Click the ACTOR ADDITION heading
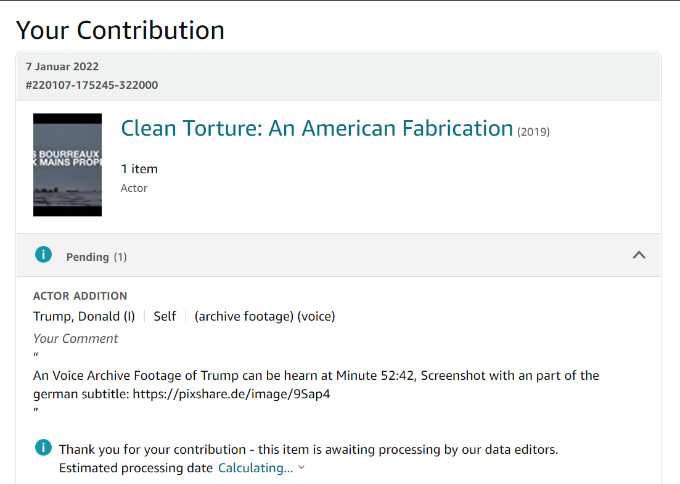 (x=80, y=296)
